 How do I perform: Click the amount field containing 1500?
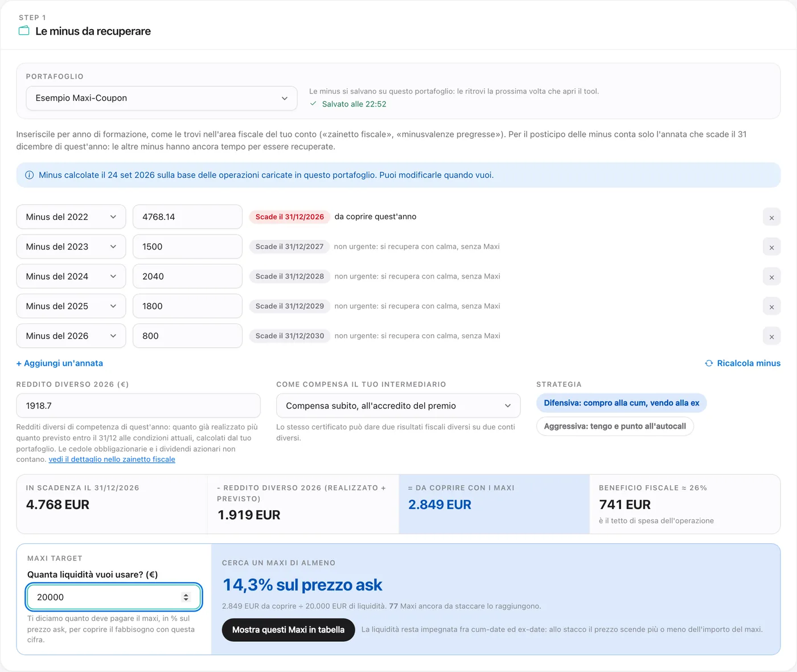188,247
